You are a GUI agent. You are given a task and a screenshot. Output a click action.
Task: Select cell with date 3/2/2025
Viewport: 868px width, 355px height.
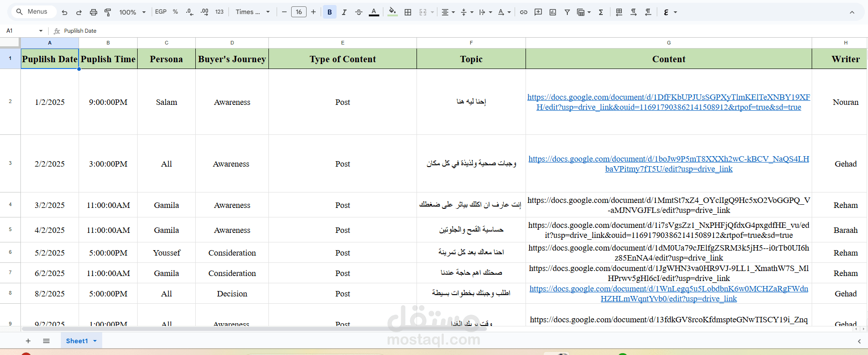pos(50,205)
